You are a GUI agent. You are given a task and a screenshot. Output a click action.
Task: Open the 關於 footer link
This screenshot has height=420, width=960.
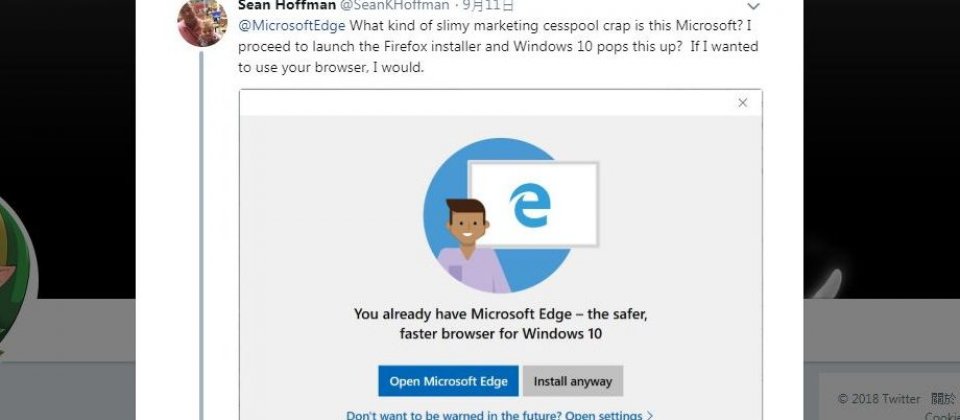tap(943, 399)
